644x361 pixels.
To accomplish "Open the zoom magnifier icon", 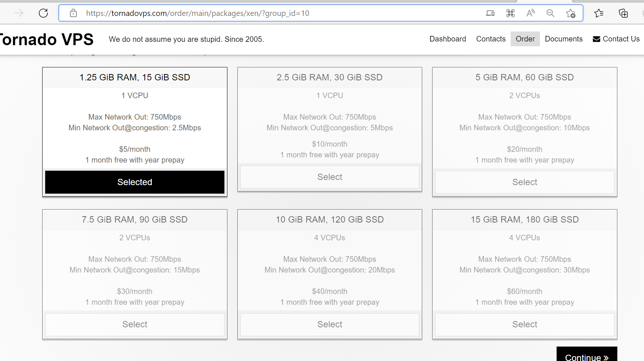I will click(551, 13).
